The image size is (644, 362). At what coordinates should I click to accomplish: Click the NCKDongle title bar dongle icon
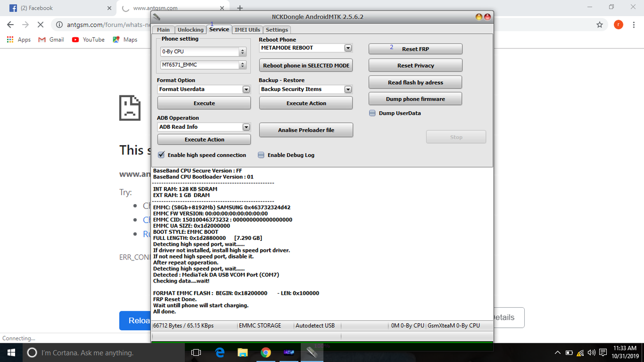[157, 17]
